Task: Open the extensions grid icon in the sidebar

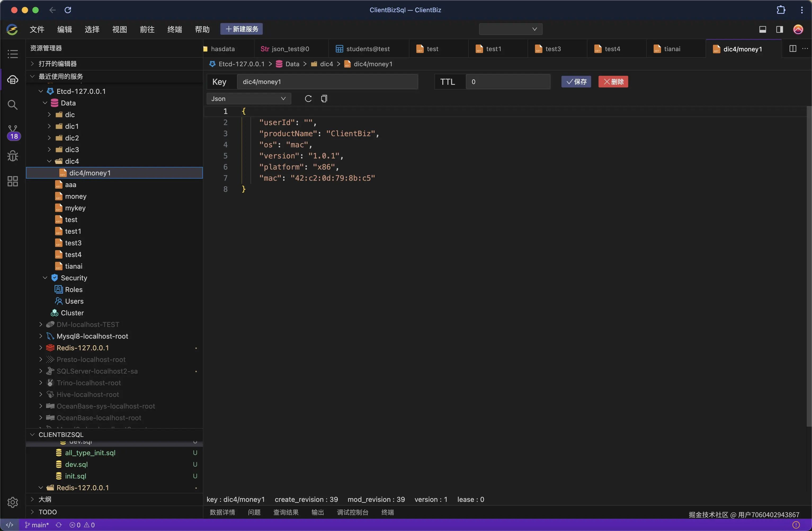Action: point(13,181)
